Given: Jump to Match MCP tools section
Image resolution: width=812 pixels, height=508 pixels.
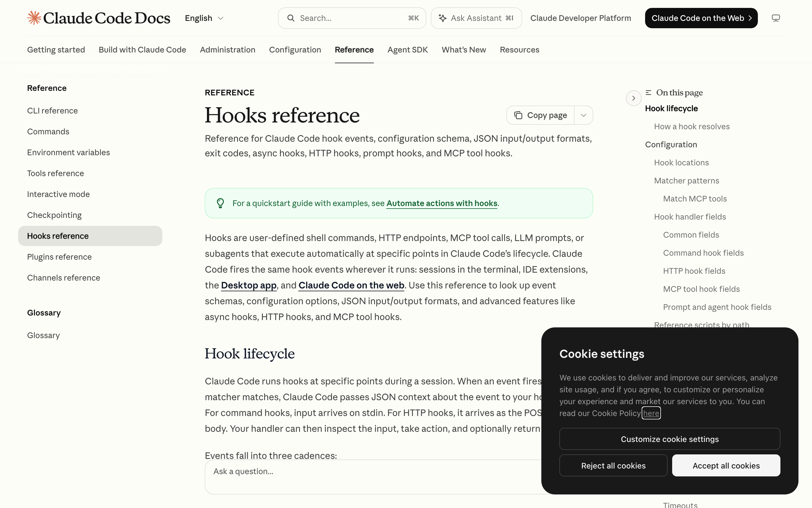Looking at the screenshot, I should pyautogui.click(x=694, y=199).
